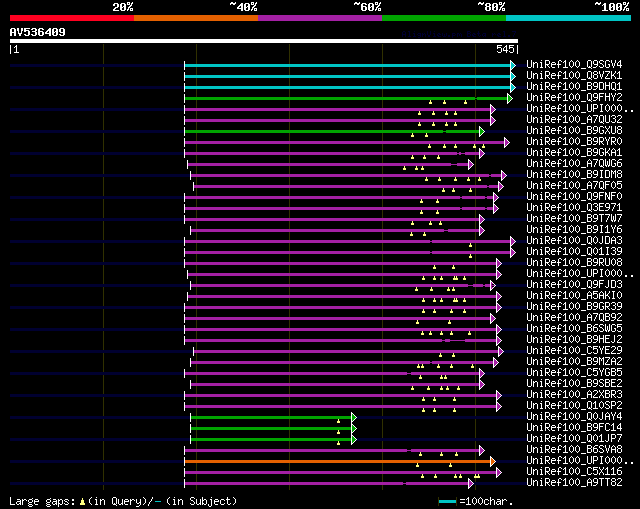The width and height of the screenshot is (640, 509).
Task: Open hit UniRef100_Q9SGV4
Action: click(574, 64)
